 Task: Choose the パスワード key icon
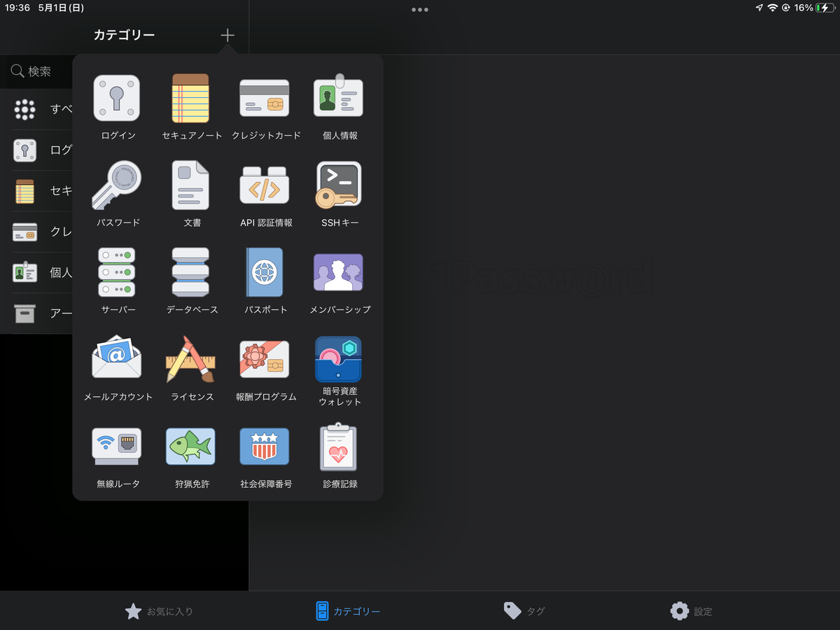coord(116,185)
